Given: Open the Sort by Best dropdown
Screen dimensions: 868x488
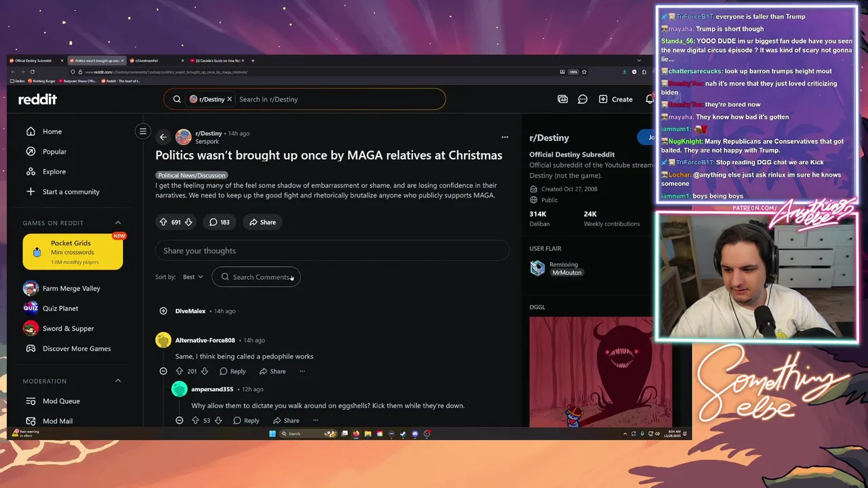Looking at the screenshot, I should tap(193, 277).
